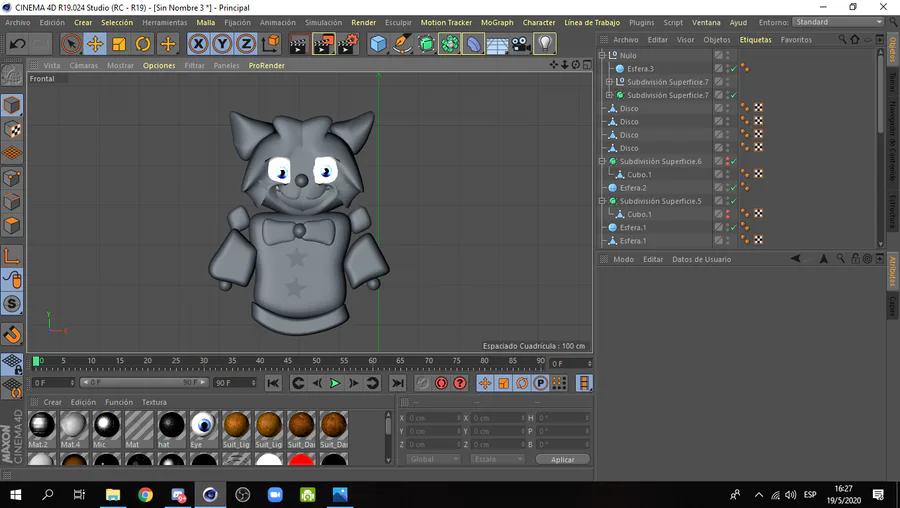The width and height of the screenshot is (900, 508).
Task: Click the Undo arrow icon
Action: (18, 44)
